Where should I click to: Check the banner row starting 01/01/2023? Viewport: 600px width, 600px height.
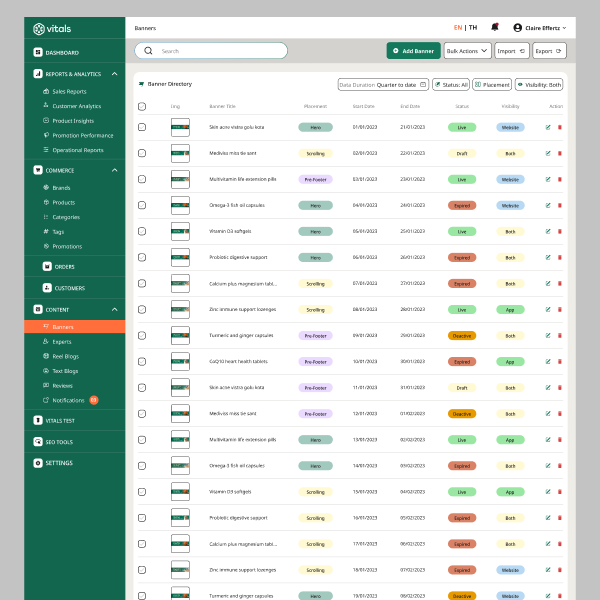click(x=142, y=127)
